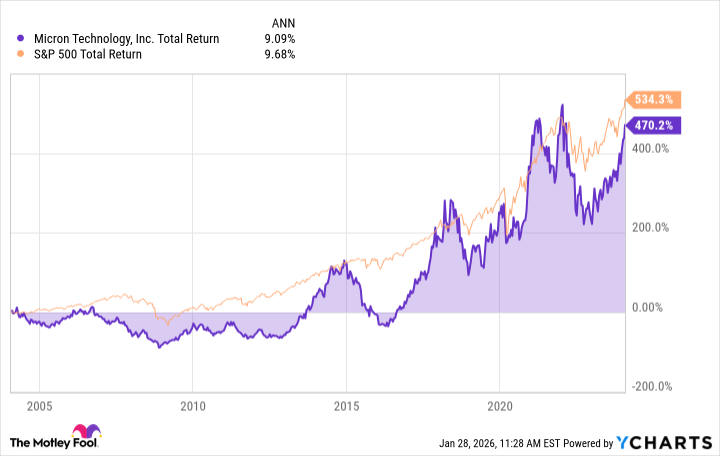The height and width of the screenshot is (456, 720).
Task: Click the 2005 x-axis label
Action: pos(39,407)
